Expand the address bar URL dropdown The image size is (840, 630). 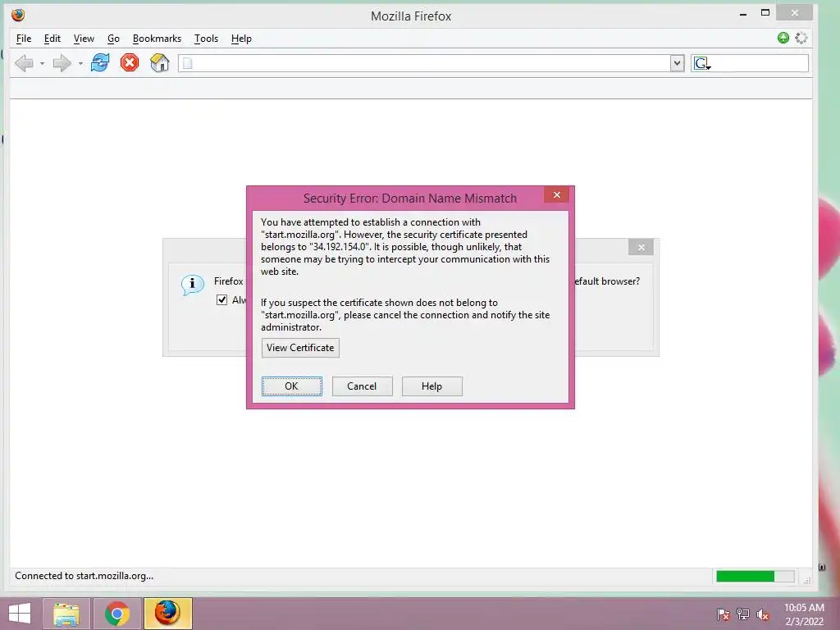click(x=677, y=63)
